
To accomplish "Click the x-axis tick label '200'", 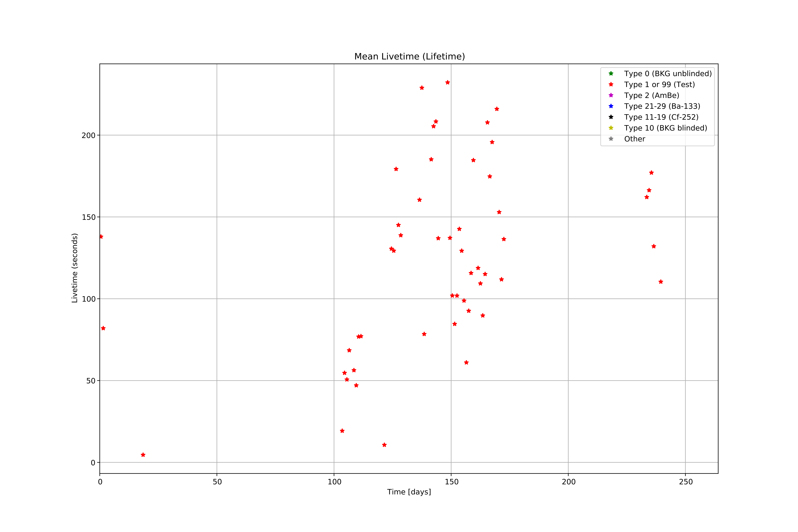I will click(x=569, y=482).
